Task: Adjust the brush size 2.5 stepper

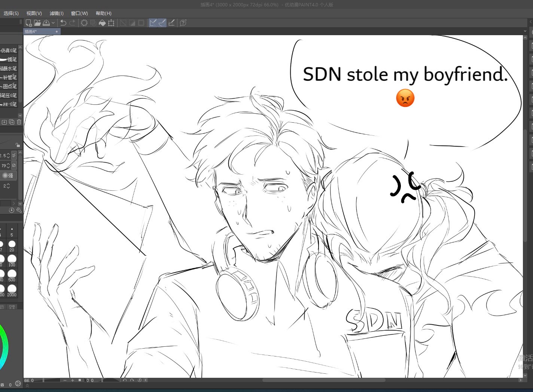Action: [8, 155]
